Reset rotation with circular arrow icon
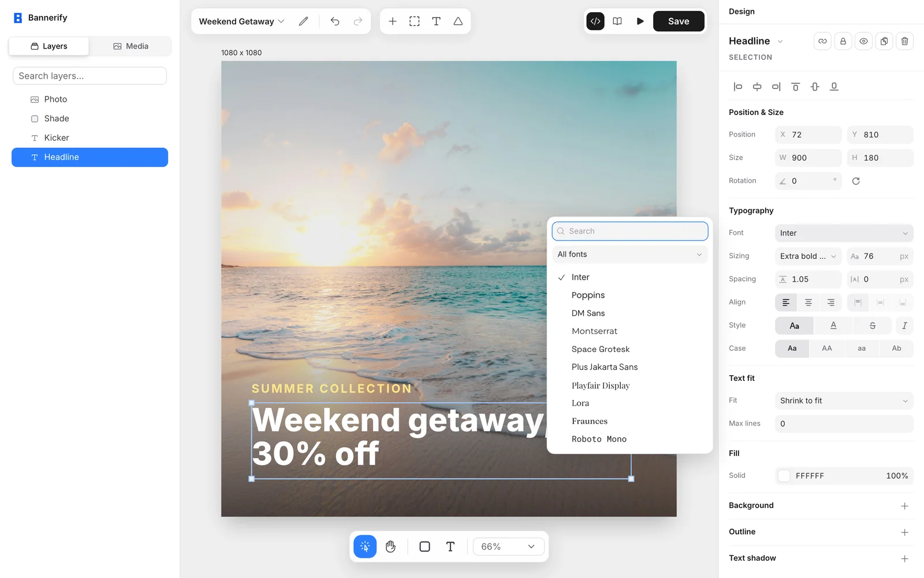924x578 pixels. point(856,181)
